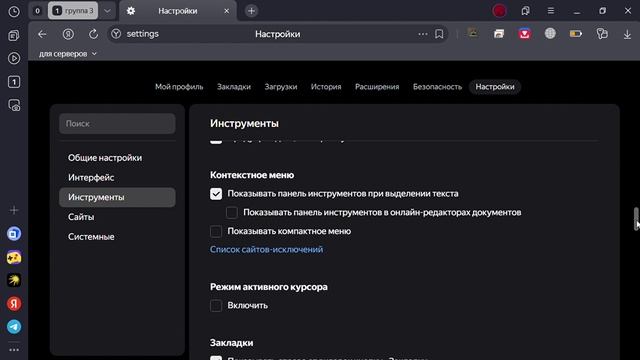The image size is (640, 360).
Task: Click the tab group counter showing 0
Action: tap(38, 11)
